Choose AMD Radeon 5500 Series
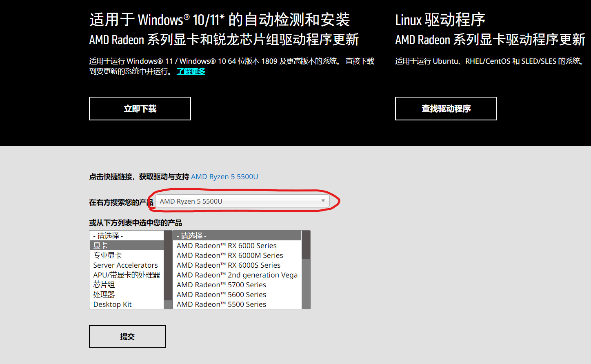The height and width of the screenshot is (364, 591). (237, 304)
